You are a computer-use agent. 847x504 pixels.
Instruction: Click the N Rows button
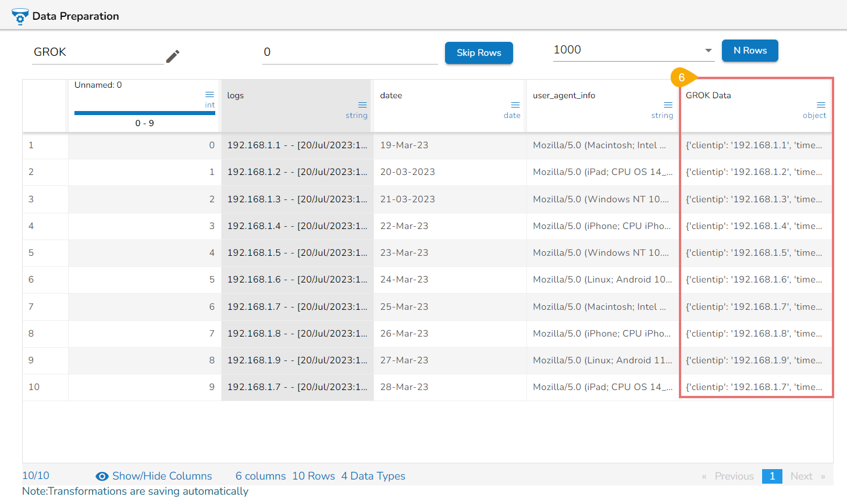coord(750,51)
